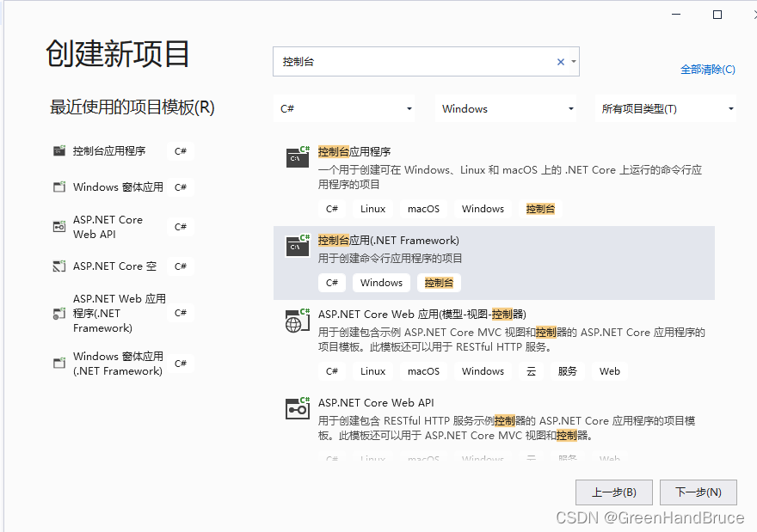Click the 用于创建命令行应用程序的项目 description
This screenshot has width=757, height=532.
[390, 259]
